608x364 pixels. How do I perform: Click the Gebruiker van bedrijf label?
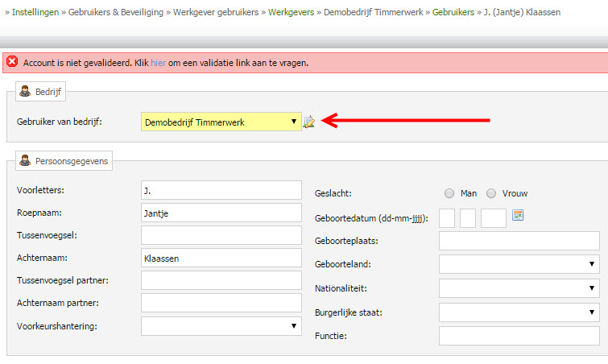click(60, 122)
